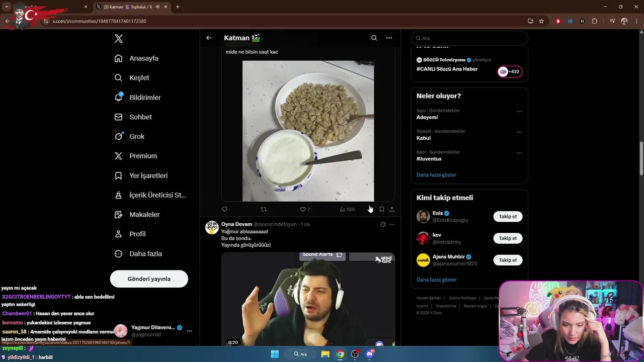Open İçerik Üreticisi studio
644x362 pixels.
pos(150,195)
